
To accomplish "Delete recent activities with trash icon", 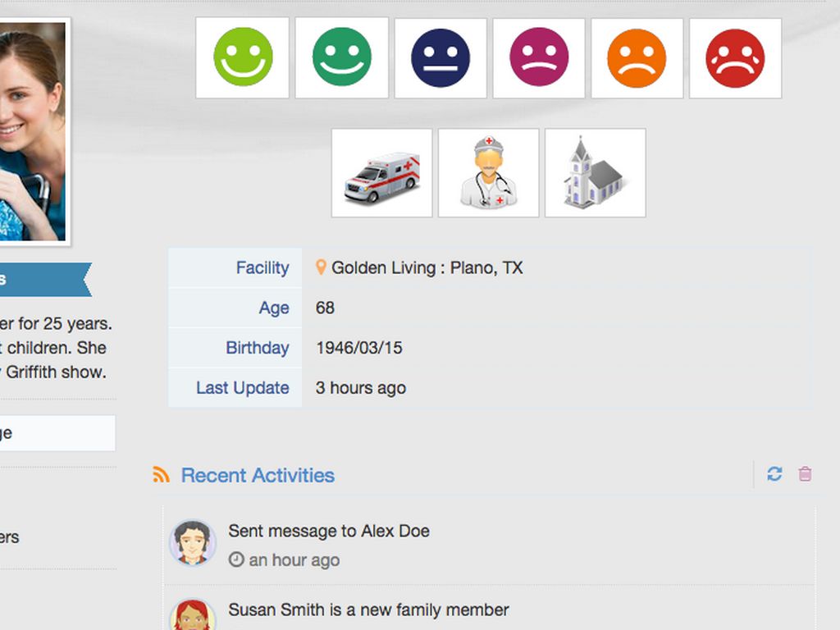I will point(805,474).
